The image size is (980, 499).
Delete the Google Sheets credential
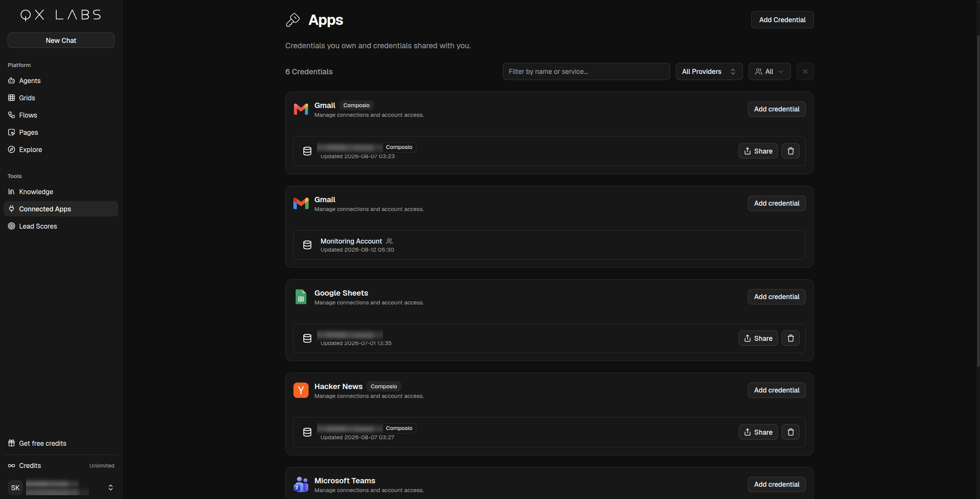coord(790,339)
